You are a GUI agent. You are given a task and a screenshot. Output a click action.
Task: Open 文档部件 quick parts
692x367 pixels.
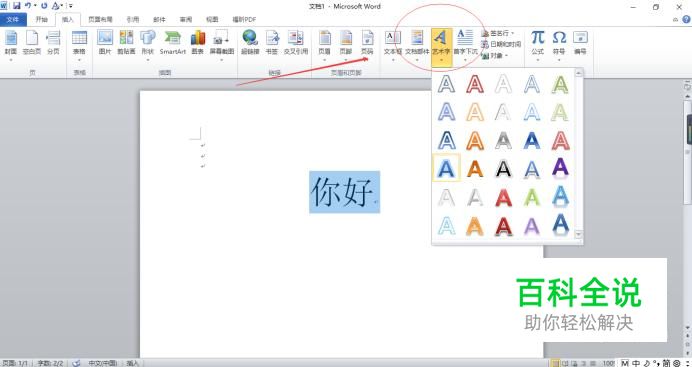click(417, 44)
